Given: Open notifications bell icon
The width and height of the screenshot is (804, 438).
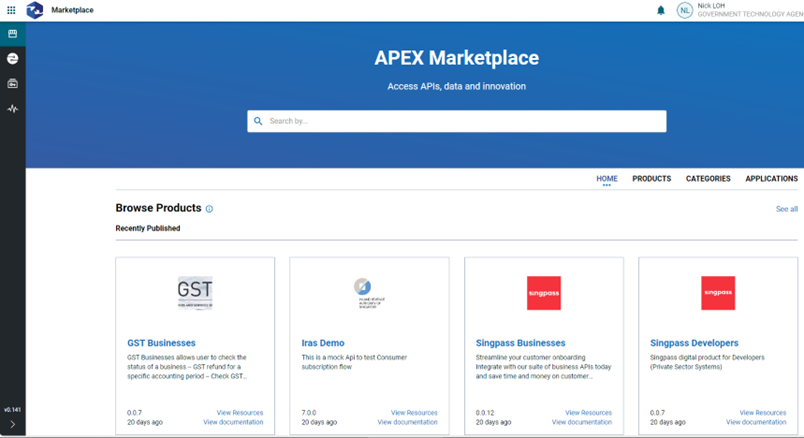Looking at the screenshot, I should (x=661, y=10).
